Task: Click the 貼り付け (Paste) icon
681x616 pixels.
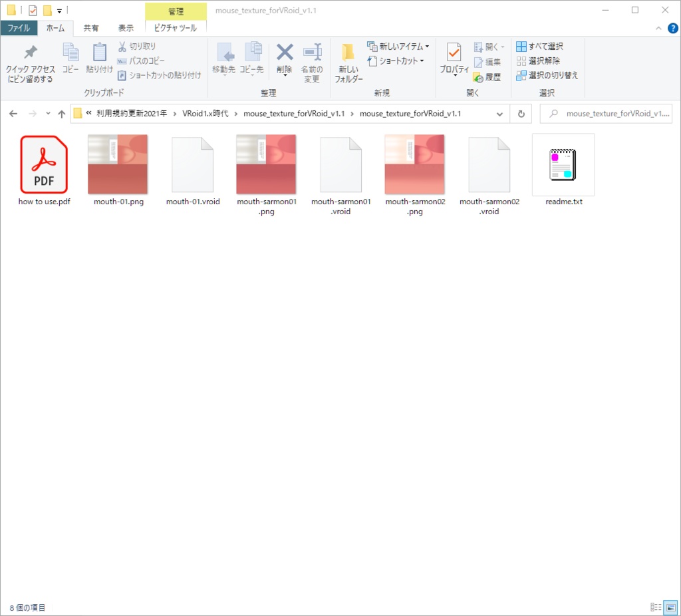Action: click(x=98, y=57)
